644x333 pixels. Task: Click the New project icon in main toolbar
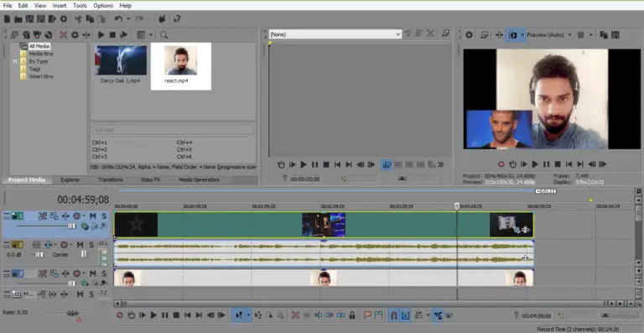(x=7, y=19)
